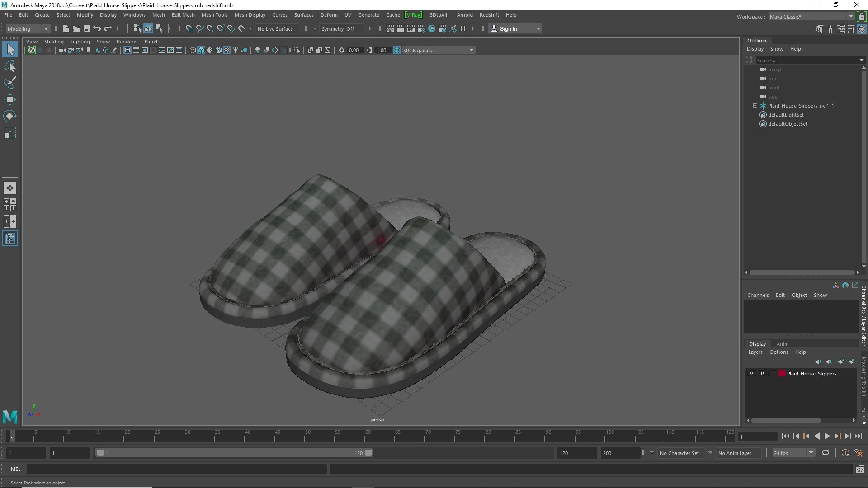Activate the Rotate tool
This screenshot has width=868, height=488.
pyautogui.click(x=10, y=116)
